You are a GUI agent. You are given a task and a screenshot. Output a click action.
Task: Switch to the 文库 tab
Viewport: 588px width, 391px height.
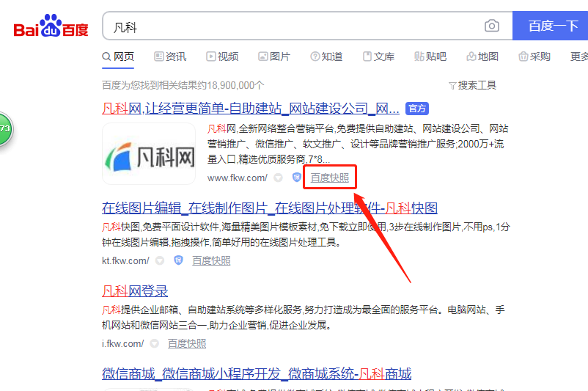(x=378, y=56)
